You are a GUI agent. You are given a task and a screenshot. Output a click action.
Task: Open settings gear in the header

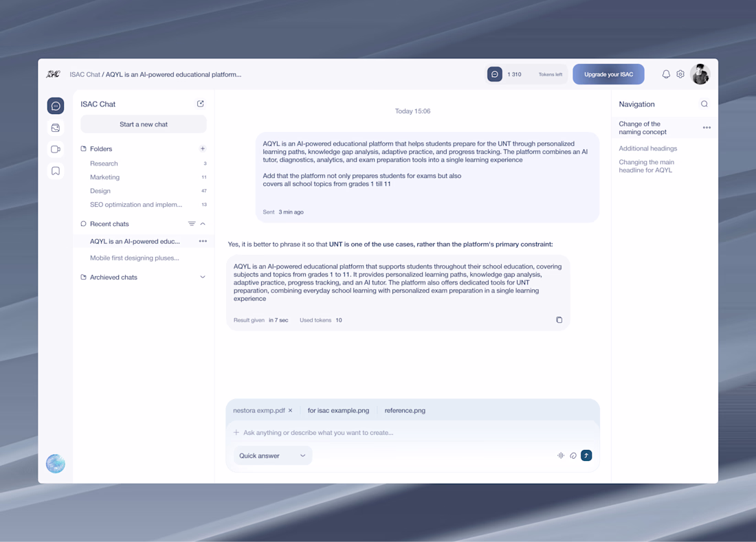coord(680,74)
